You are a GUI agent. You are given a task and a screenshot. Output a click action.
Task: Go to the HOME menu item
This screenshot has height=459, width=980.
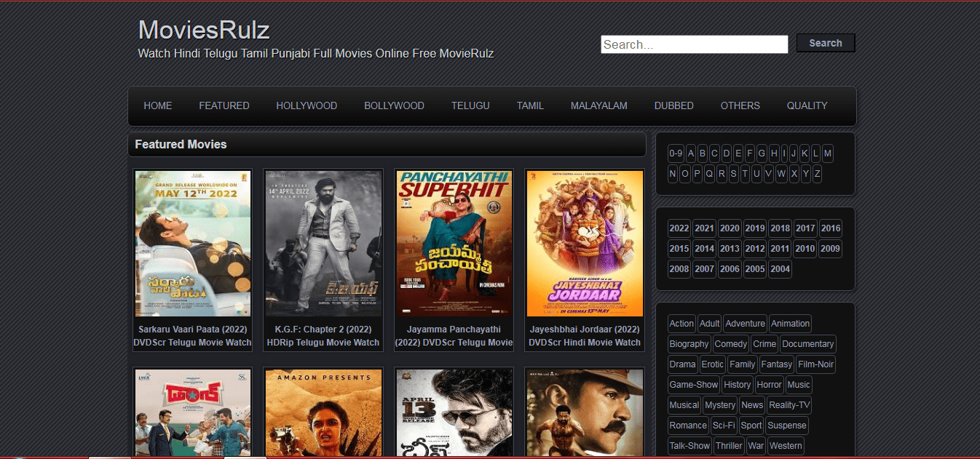pyautogui.click(x=158, y=105)
